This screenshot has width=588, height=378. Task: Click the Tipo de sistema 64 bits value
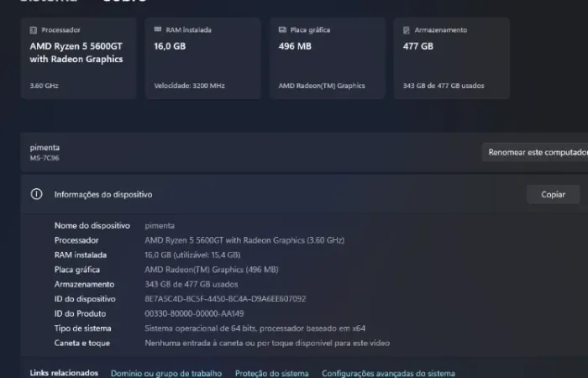point(255,328)
